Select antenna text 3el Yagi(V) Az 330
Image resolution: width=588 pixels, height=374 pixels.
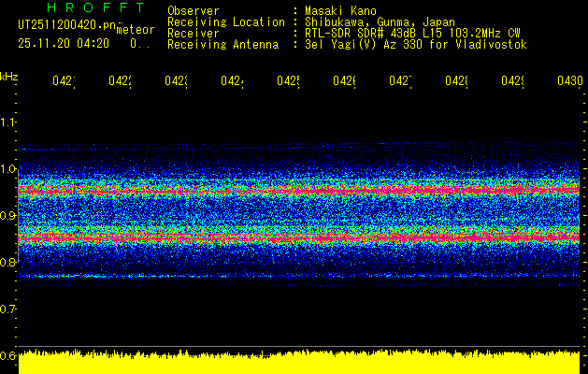(x=366, y=45)
